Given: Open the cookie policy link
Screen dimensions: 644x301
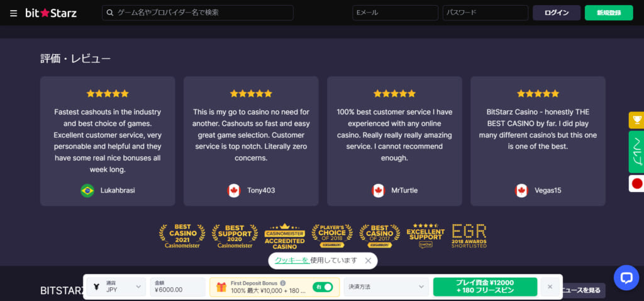Looking at the screenshot, I should coord(292,260).
